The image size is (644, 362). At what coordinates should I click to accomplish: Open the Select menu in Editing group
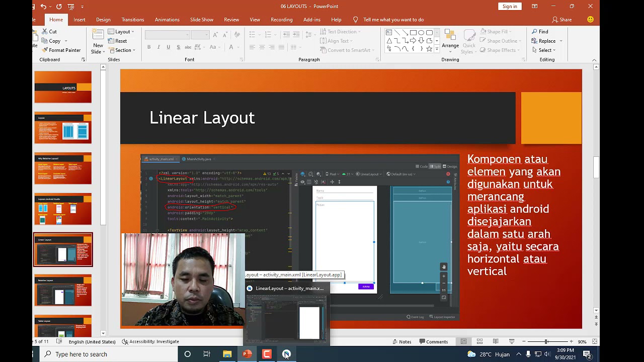[543, 50]
